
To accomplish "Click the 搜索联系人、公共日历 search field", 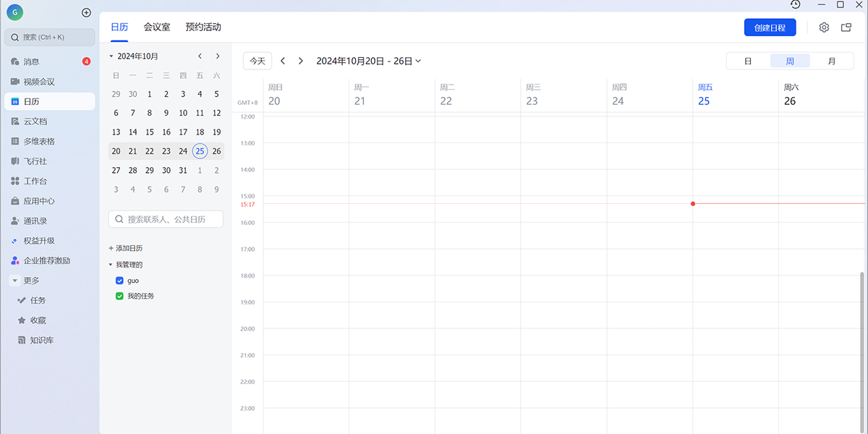I will (x=166, y=219).
